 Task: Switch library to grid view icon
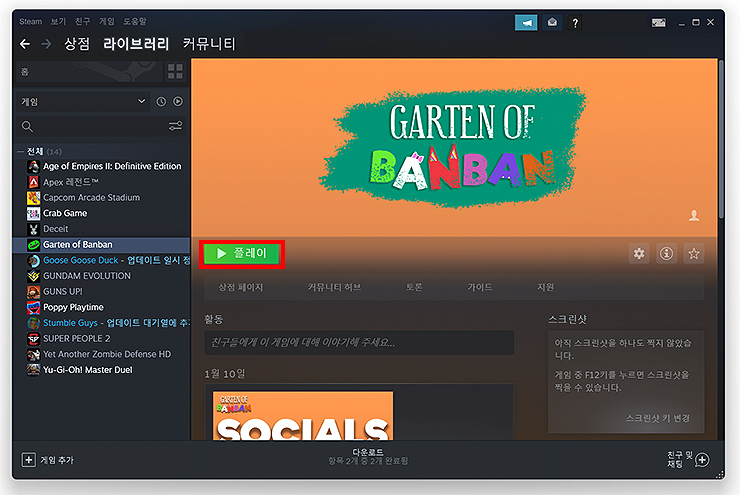(175, 72)
